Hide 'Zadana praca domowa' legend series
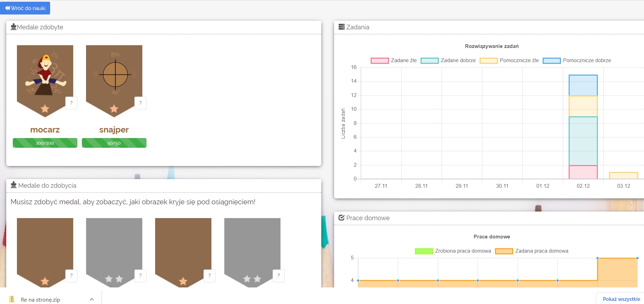 point(532,251)
